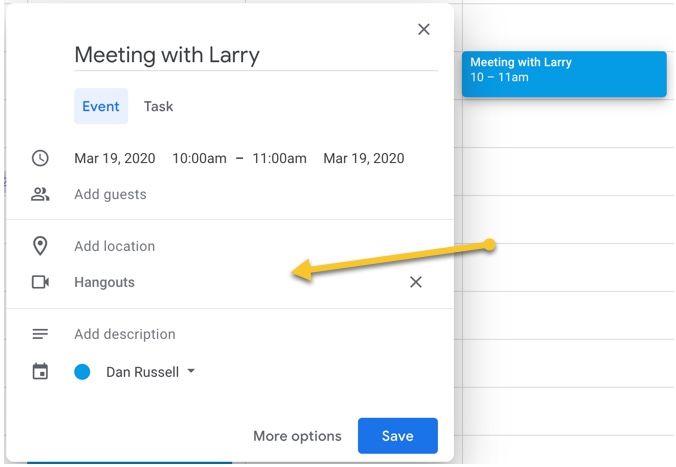Click the guests people icon
Image resolution: width=676 pixels, height=467 pixels.
(x=40, y=195)
